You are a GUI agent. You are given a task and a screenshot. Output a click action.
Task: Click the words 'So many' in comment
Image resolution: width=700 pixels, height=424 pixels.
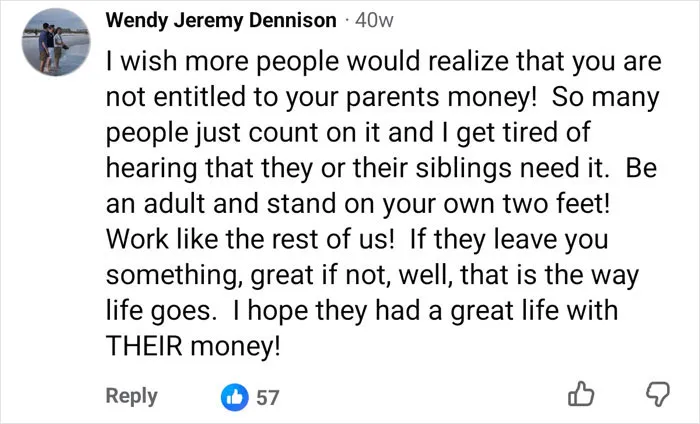(x=605, y=97)
